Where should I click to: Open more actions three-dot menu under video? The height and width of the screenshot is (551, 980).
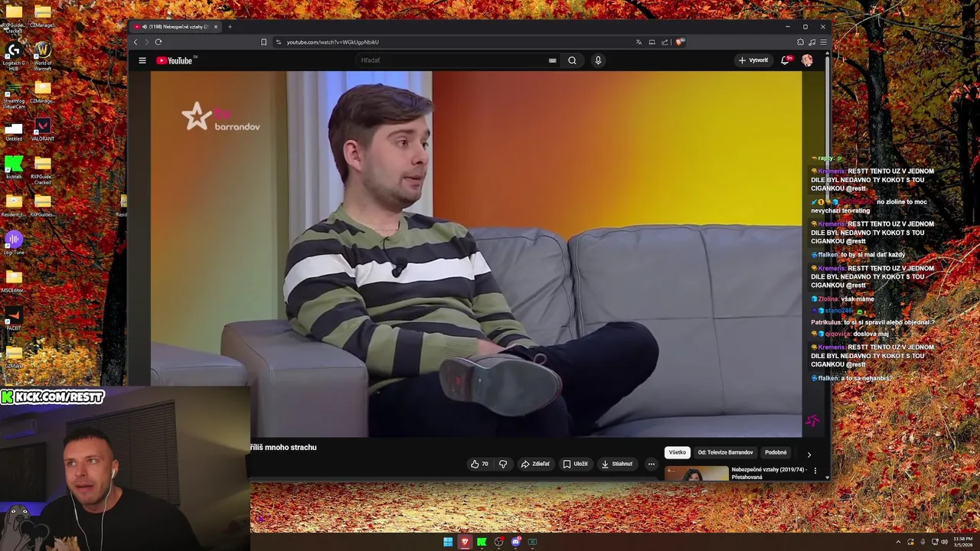point(652,464)
